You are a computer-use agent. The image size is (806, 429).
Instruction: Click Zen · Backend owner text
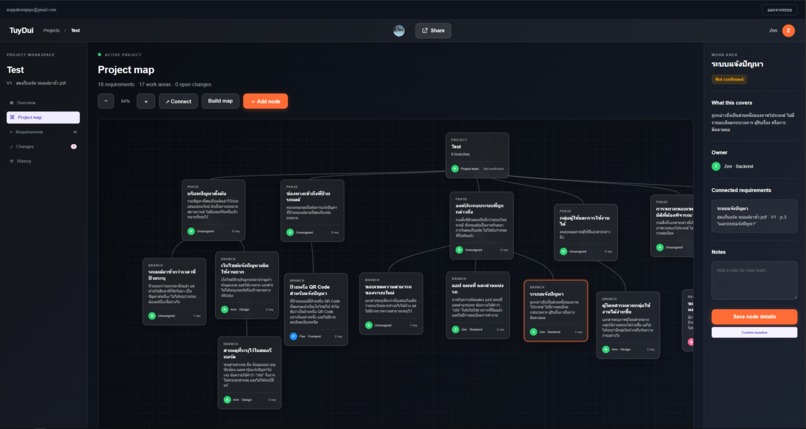coord(739,166)
